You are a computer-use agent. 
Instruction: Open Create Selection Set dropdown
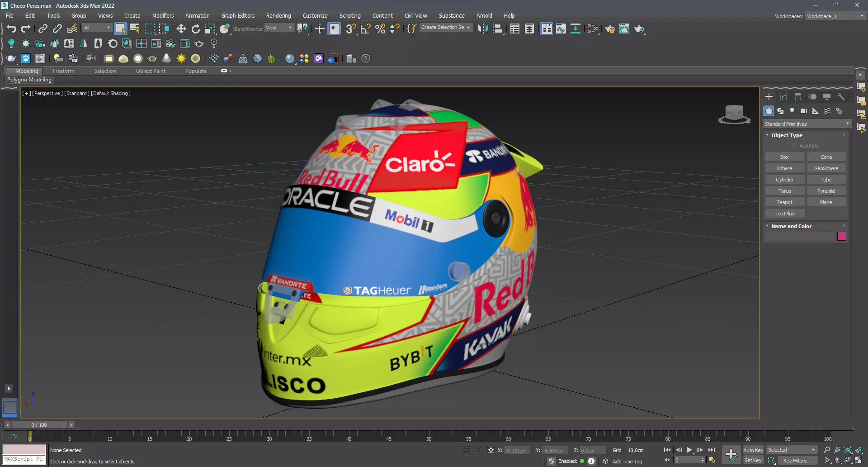pos(445,28)
